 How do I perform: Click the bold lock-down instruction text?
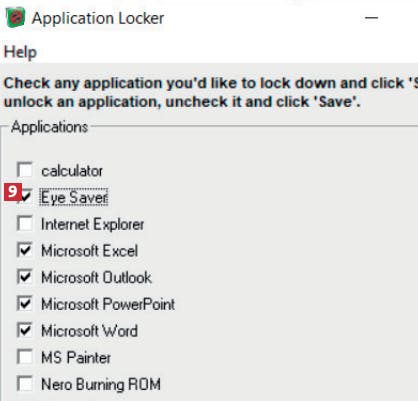[x=211, y=92]
